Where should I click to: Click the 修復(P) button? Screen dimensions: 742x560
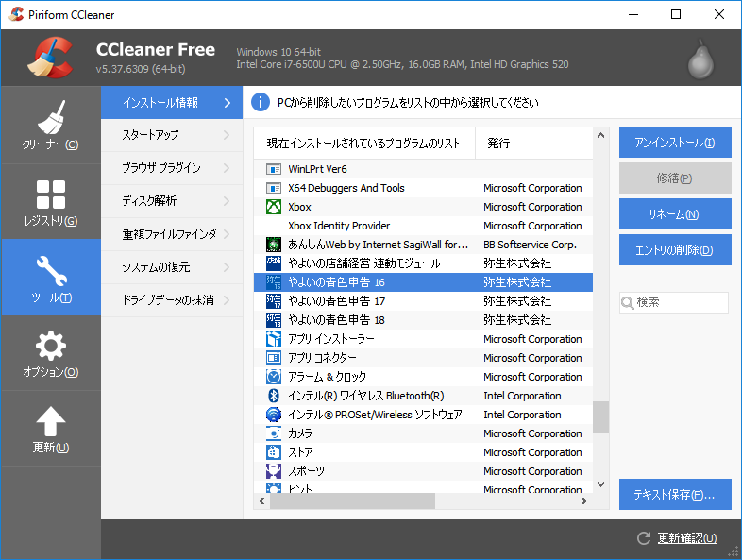pos(675,178)
